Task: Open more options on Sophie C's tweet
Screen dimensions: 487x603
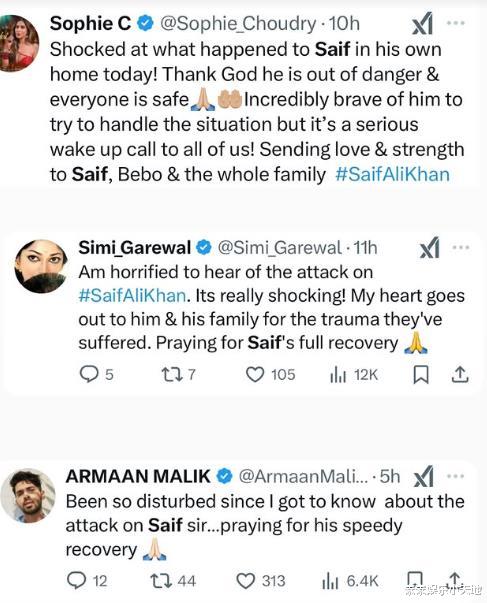Action: (x=456, y=23)
